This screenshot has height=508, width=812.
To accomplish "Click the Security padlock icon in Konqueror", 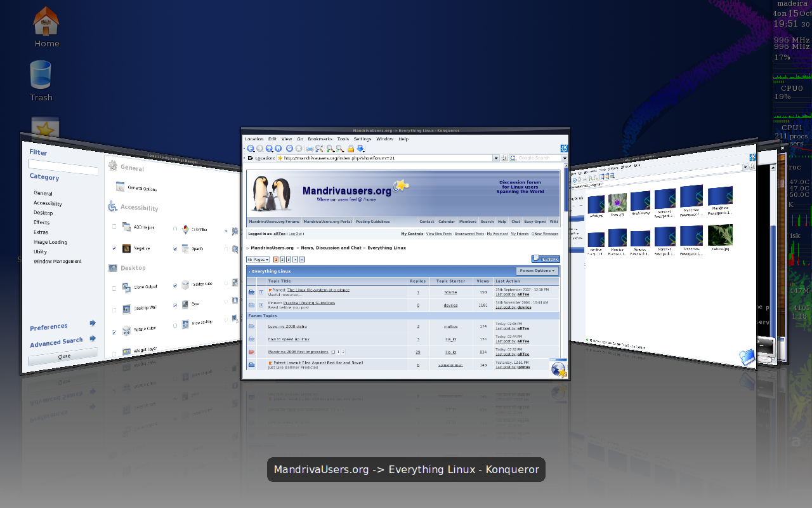I will coord(351,149).
